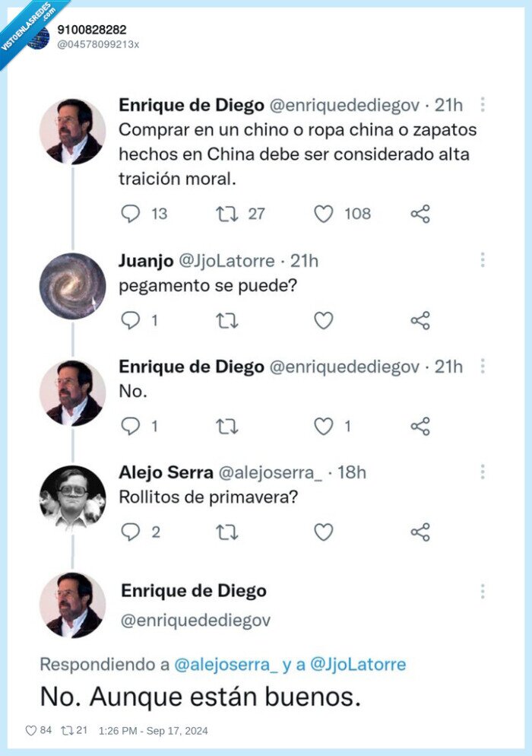
Task: Share Alejo Serra's rollitos tweet
Action: coord(420,532)
